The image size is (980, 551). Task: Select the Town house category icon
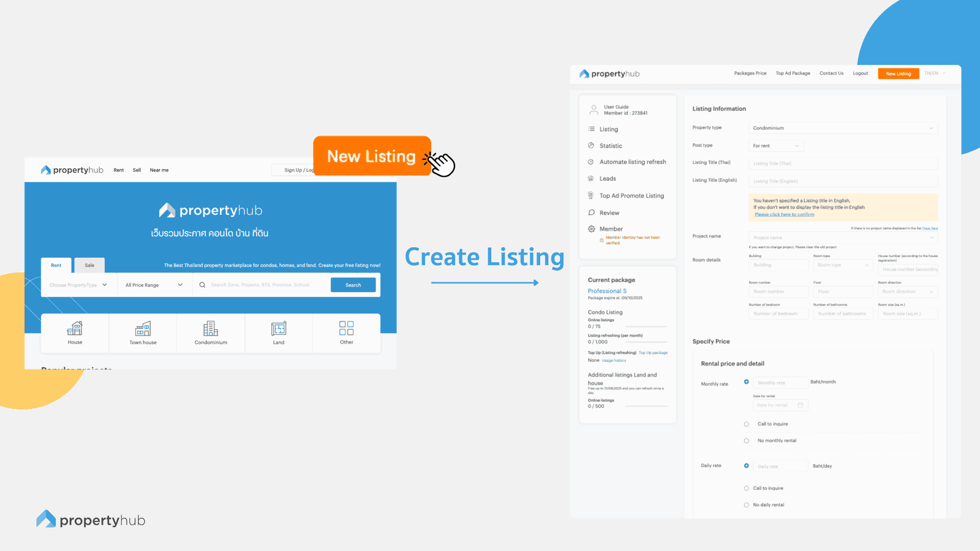click(143, 328)
